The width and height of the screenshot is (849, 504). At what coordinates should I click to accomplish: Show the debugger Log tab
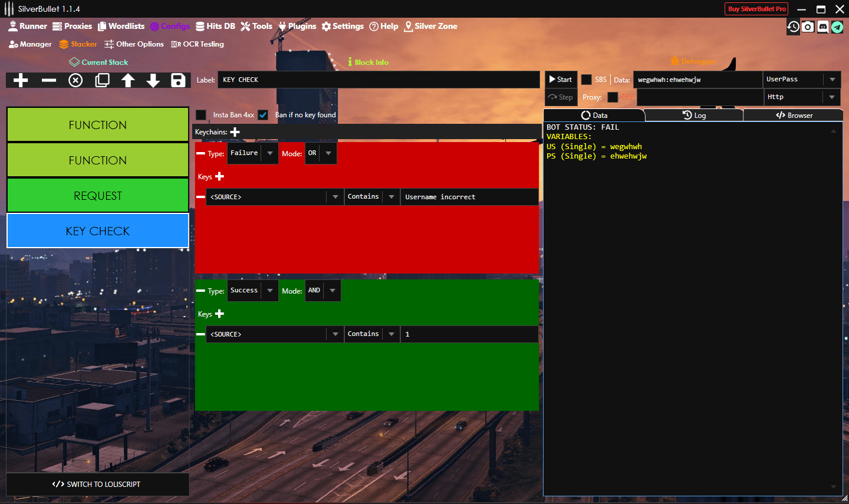pos(694,116)
